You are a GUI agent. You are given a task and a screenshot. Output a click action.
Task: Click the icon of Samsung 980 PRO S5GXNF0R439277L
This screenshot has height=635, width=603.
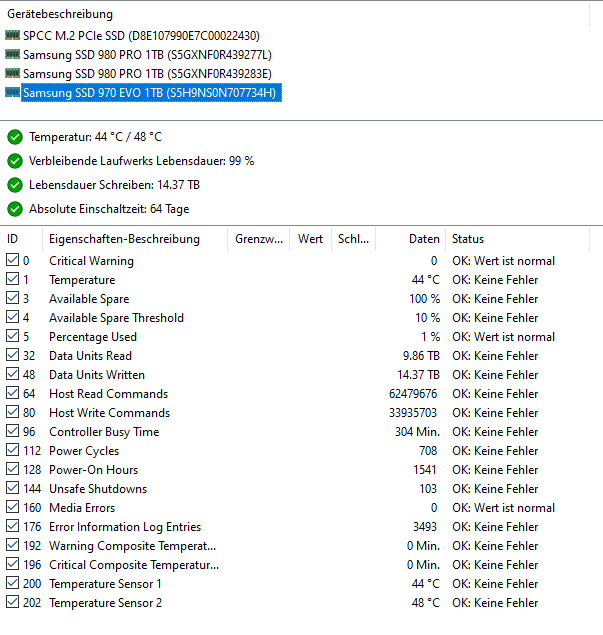12,54
